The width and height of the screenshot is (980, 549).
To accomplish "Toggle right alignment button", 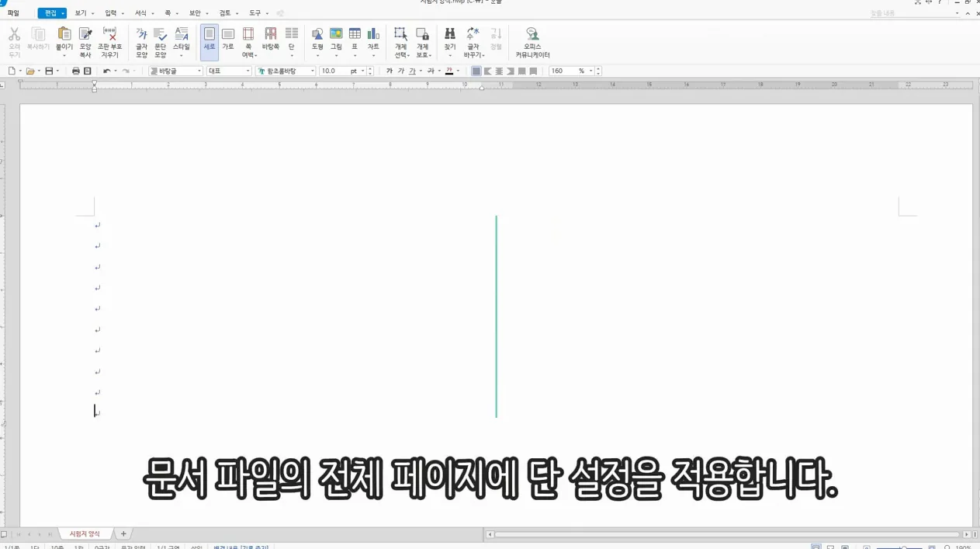I will [510, 71].
